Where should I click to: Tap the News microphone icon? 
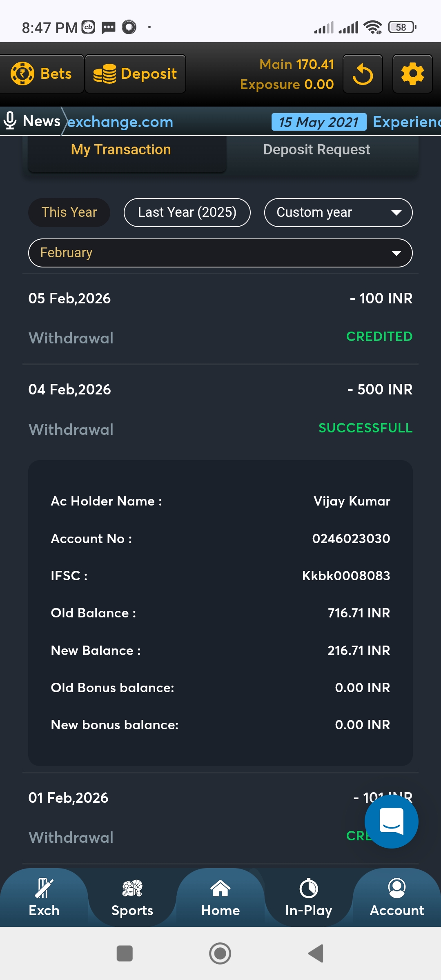[x=10, y=121]
